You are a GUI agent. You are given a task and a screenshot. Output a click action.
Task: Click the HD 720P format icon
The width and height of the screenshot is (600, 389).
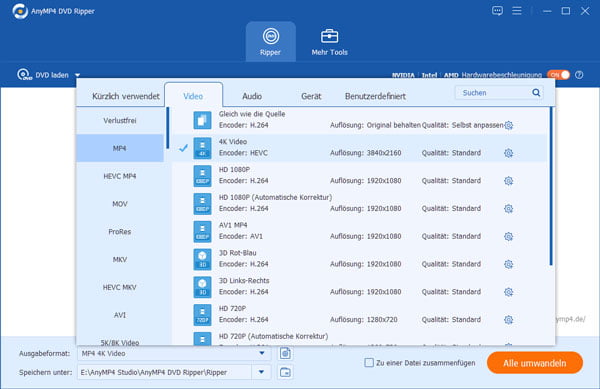(x=202, y=315)
